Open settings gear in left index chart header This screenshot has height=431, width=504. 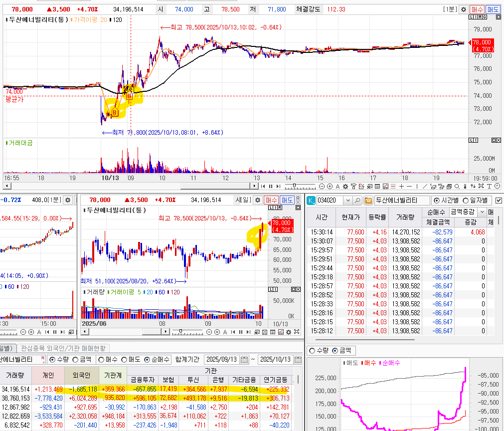click(67, 200)
